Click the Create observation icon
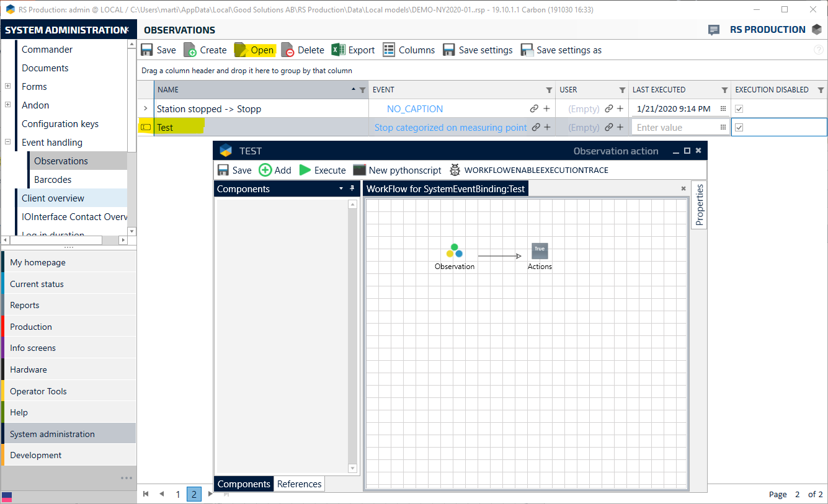 click(190, 50)
